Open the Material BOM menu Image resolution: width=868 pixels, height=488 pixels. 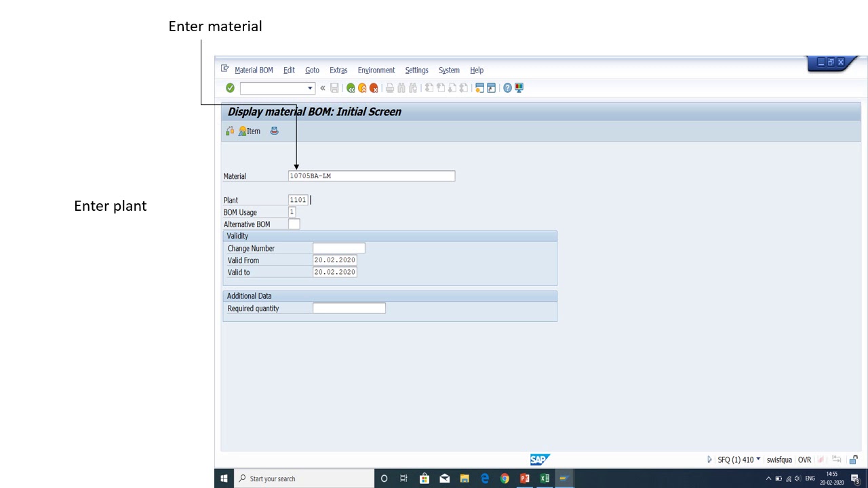pyautogui.click(x=254, y=70)
